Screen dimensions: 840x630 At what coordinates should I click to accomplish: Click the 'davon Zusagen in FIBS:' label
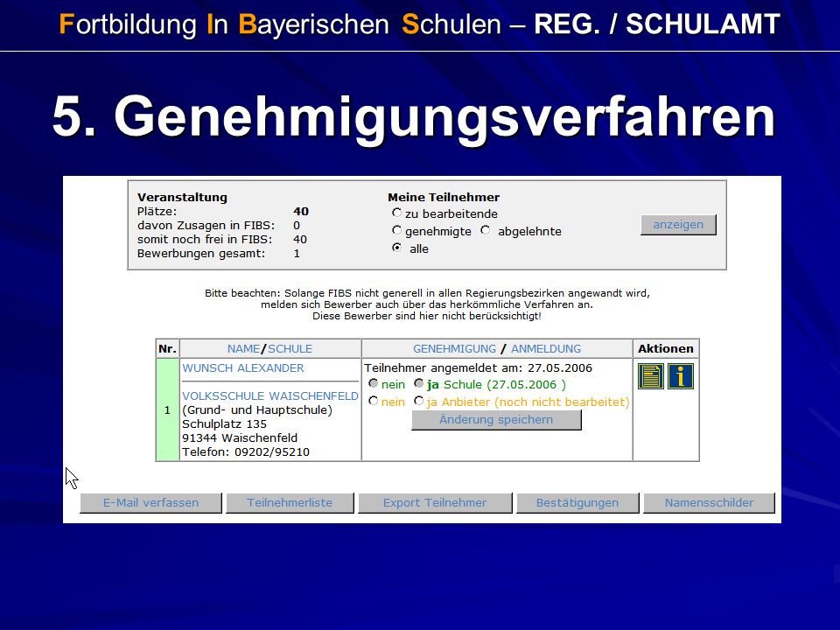tap(206, 226)
